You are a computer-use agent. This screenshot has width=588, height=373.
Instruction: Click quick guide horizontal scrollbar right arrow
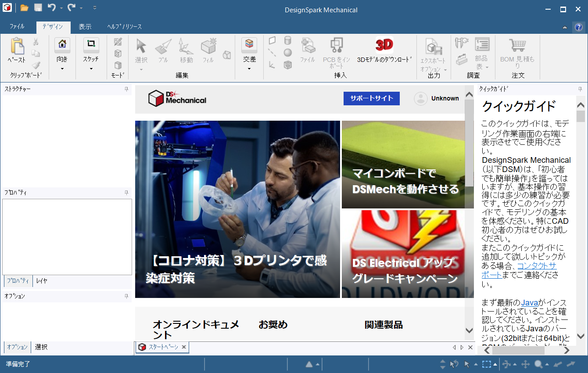566,350
